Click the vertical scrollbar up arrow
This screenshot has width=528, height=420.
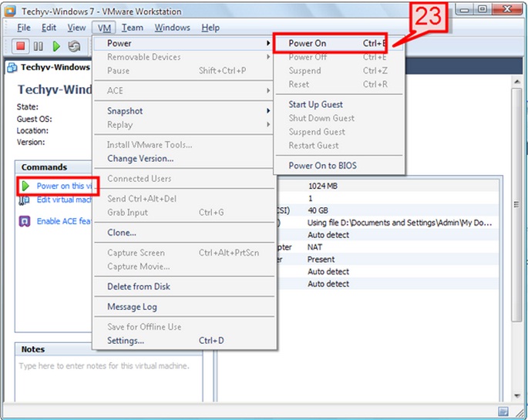tap(516, 81)
